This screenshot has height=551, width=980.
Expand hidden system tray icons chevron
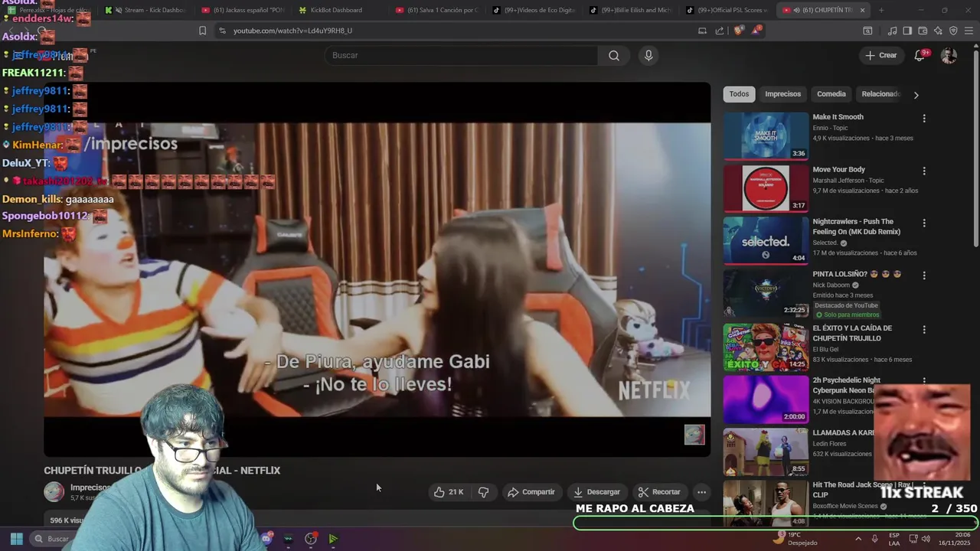(857, 539)
